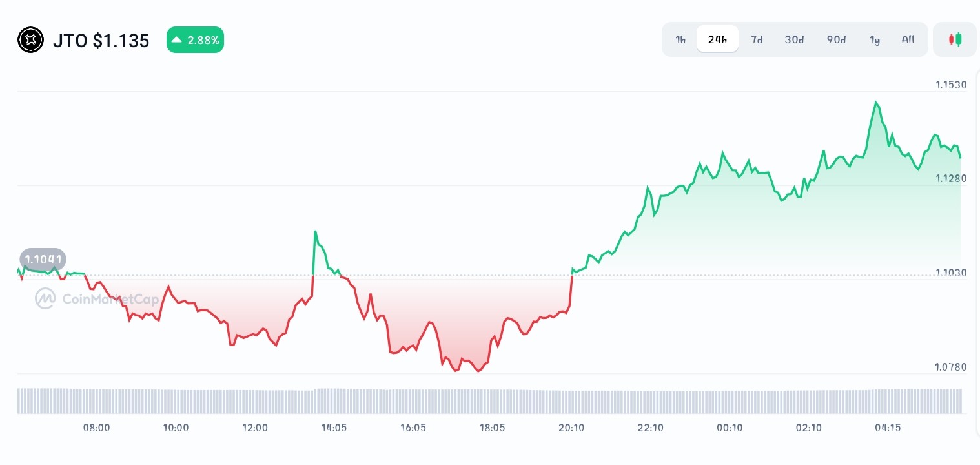The image size is (980, 465).
Task: Click the 18:05 time axis label
Action: (x=492, y=428)
